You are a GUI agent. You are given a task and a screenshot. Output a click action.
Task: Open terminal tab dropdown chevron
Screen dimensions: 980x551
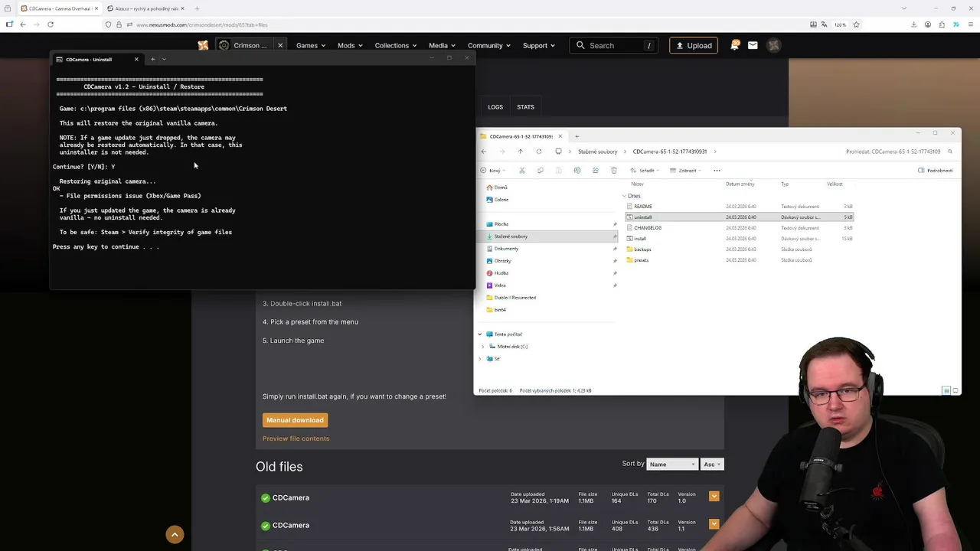[x=164, y=59]
